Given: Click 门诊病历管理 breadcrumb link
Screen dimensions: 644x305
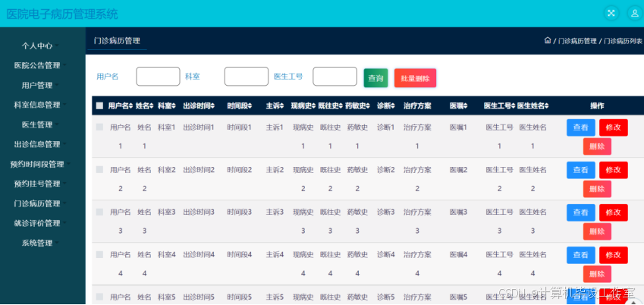Looking at the screenshot, I should (x=577, y=41).
